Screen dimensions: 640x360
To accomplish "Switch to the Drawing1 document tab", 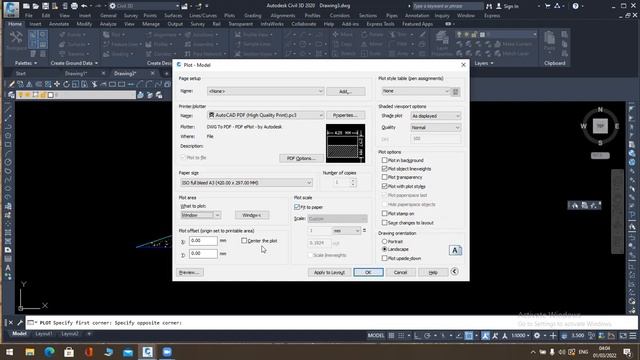I will [76, 73].
